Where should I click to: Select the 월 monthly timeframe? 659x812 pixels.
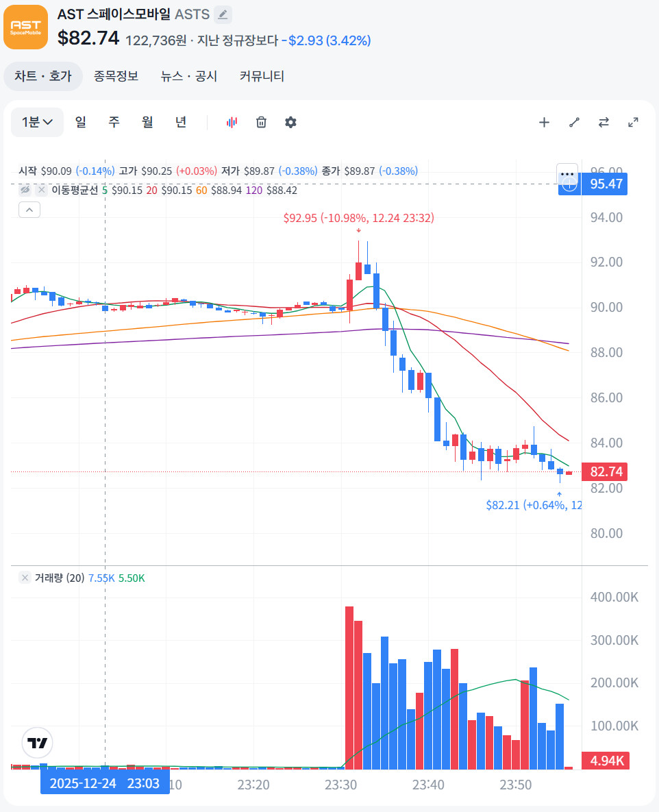pos(147,122)
